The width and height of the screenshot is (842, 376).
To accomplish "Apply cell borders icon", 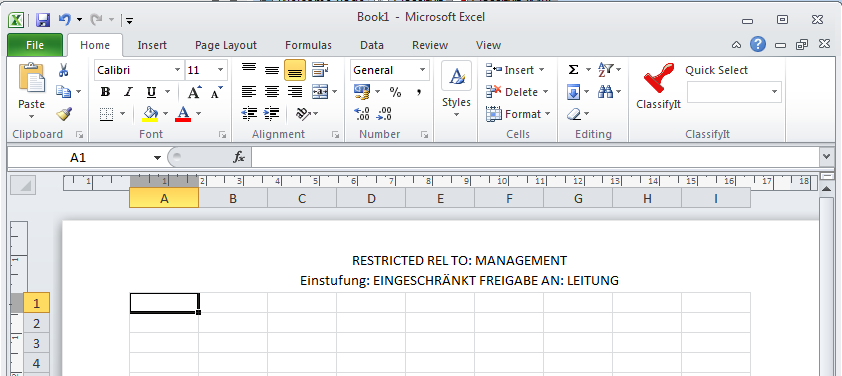I will 107,114.
